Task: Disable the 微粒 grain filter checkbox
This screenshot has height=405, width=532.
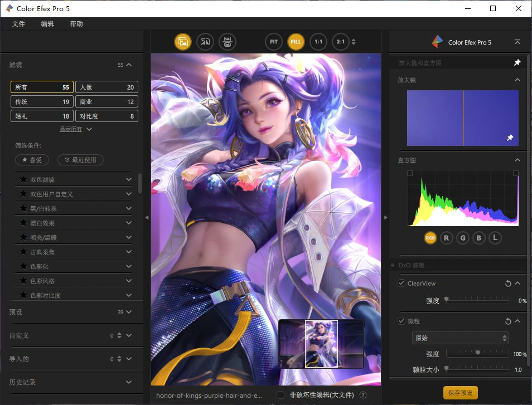Action: point(400,321)
